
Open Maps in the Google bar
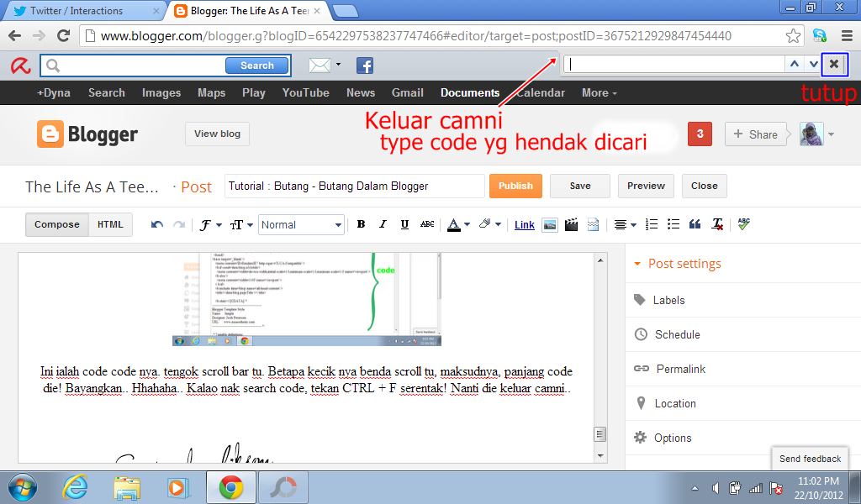click(211, 92)
